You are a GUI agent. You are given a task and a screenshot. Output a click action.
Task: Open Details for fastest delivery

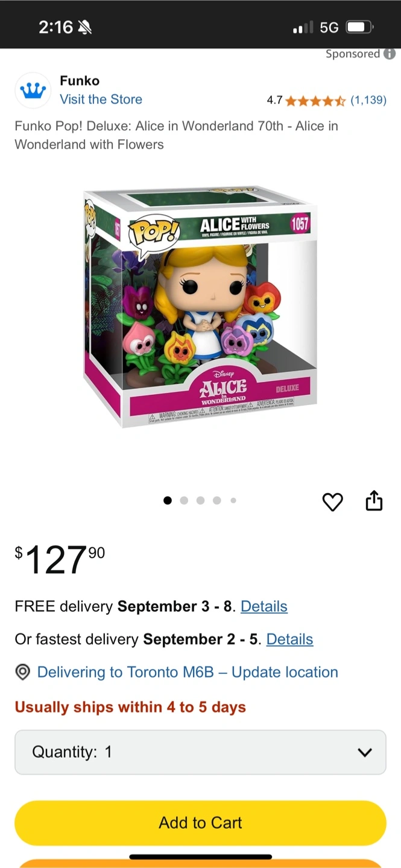[290, 639]
